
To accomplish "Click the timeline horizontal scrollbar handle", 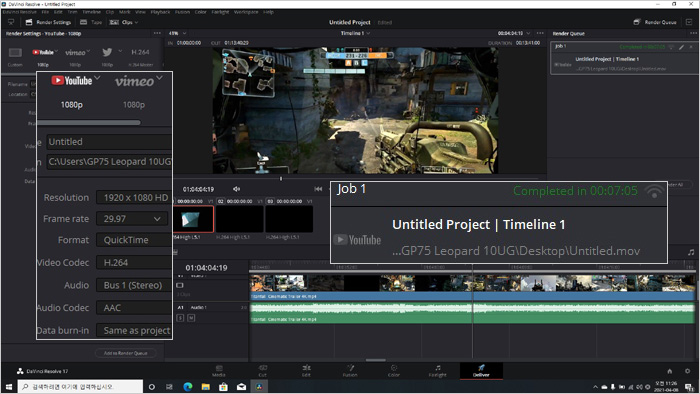I will (x=375, y=360).
